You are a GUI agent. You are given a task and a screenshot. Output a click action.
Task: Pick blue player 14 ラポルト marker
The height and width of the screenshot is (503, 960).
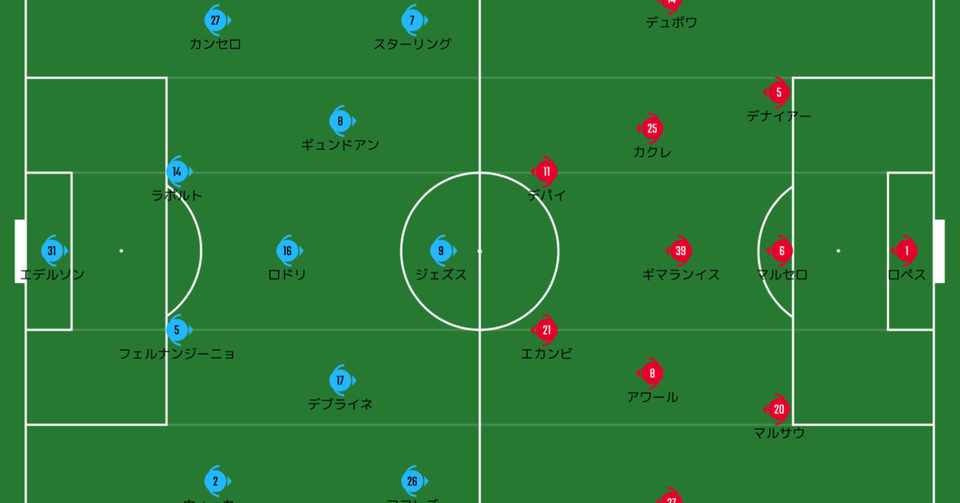click(x=178, y=171)
